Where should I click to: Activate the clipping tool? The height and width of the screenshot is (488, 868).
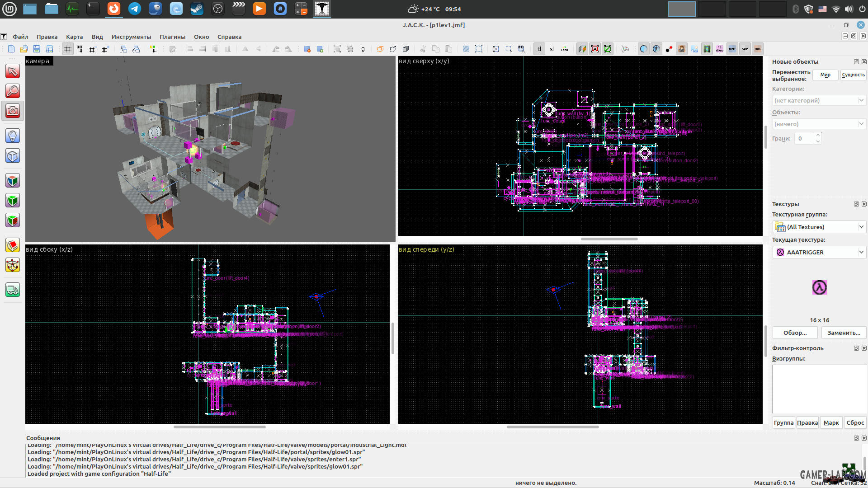coord(13,245)
